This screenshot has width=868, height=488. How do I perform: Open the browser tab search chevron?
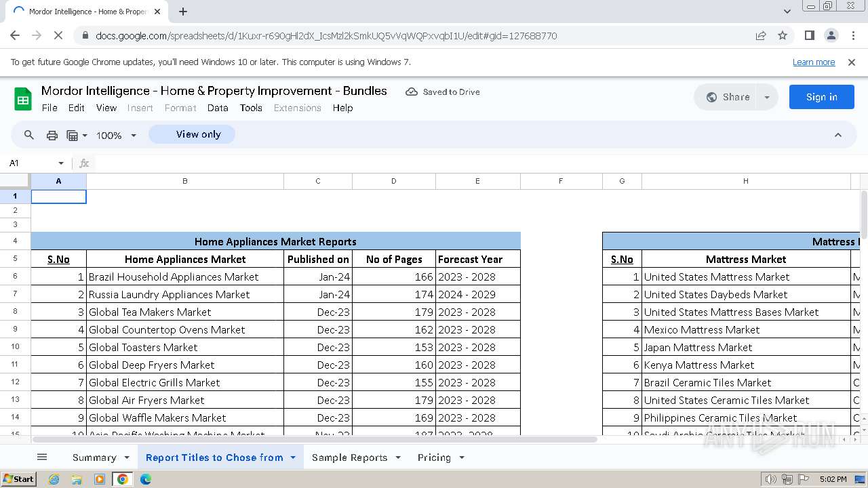(x=787, y=12)
